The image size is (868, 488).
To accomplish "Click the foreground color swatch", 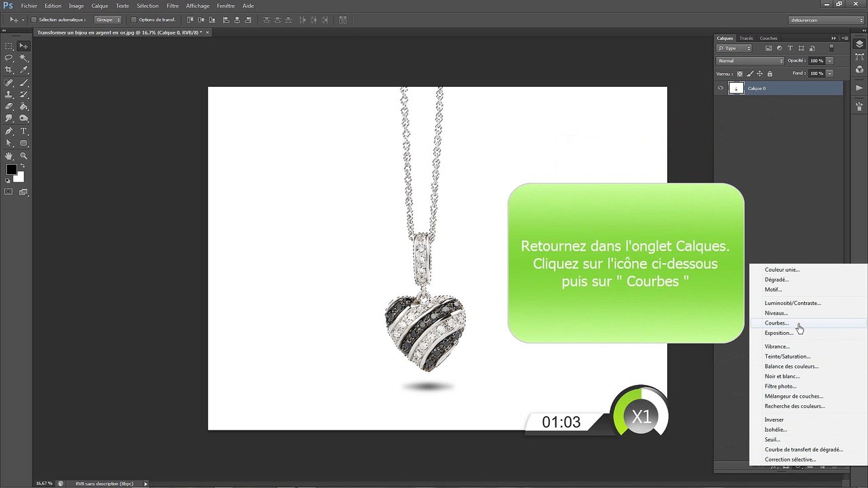I will coord(11,169).
